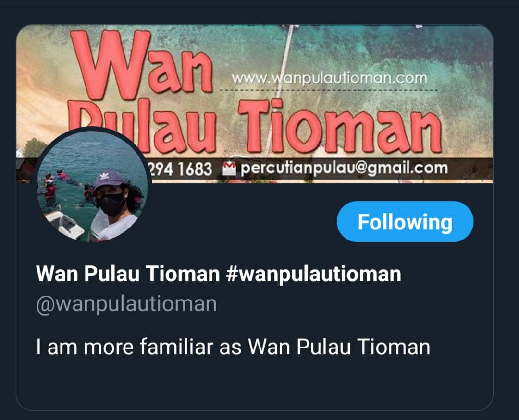Click the white boat in avatar photo
The width and height of the screenshot is (519, 420).
[65, 225]
